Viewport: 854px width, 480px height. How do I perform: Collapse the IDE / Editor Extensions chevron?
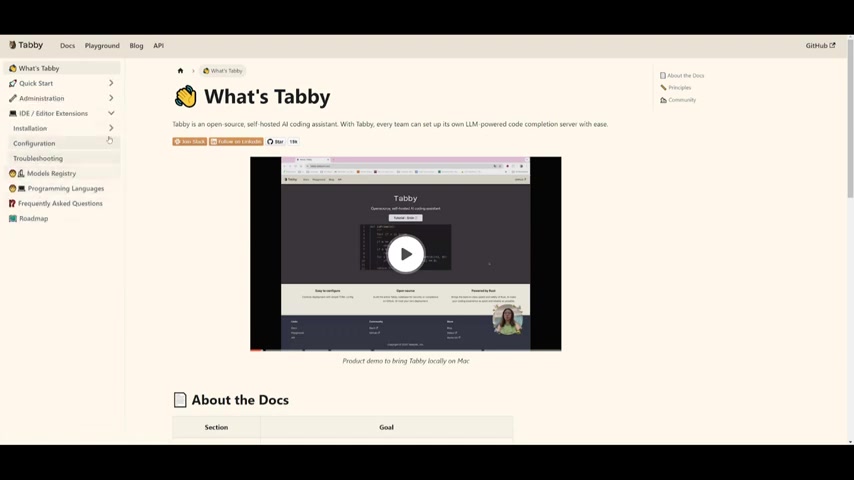click(111, 113)
